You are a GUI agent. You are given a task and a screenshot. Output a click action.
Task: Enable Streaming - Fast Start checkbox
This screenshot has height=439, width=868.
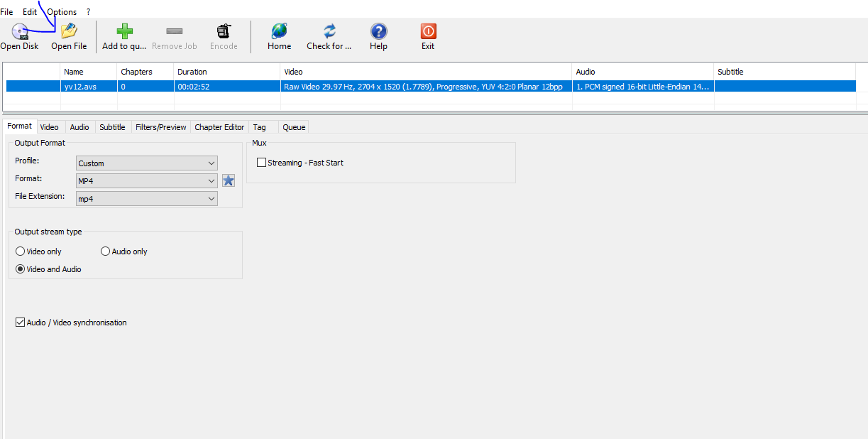pyautogui.click(x=261, y=163)
